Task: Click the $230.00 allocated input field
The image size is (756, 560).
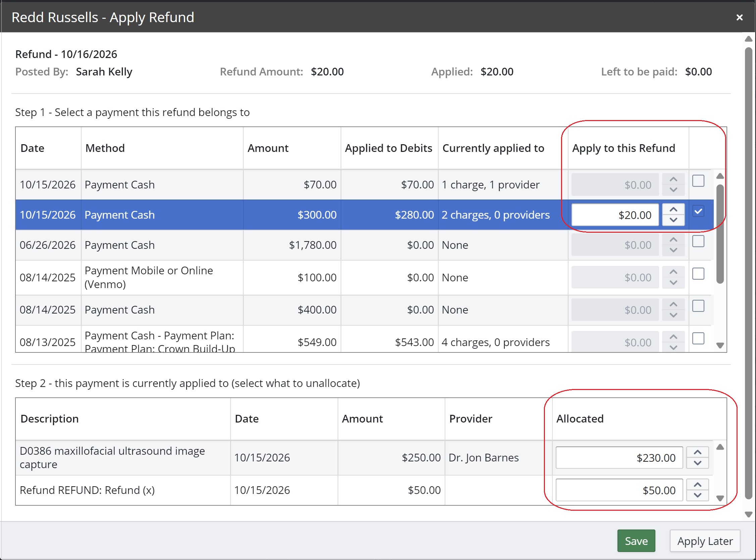Action: [x=619, y=458]
